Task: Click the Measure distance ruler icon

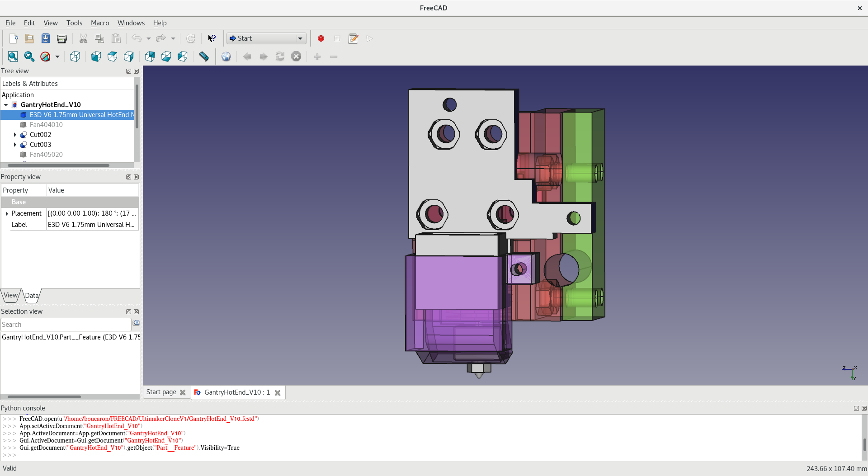Action: pos(204,57)
